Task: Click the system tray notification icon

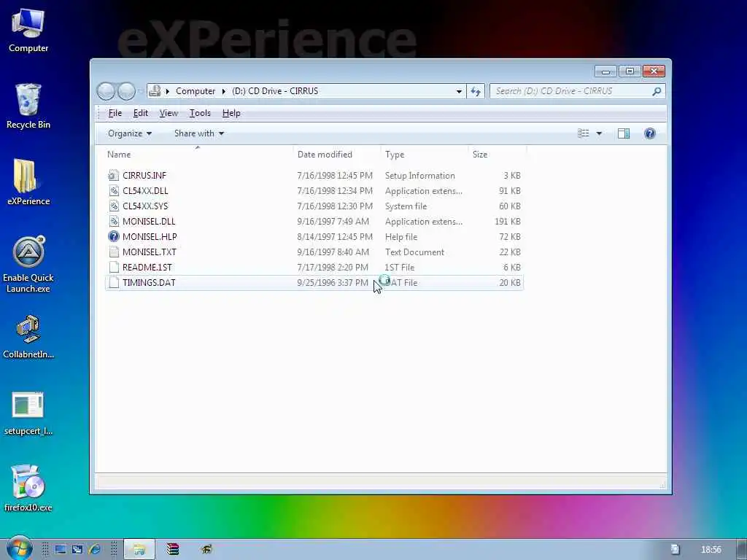Action: pos(675,550)
